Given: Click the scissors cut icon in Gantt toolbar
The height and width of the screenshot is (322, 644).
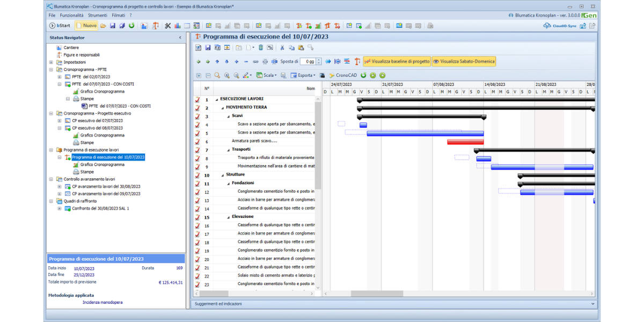Looking at the screenshot, I should (x=282, y=48).
